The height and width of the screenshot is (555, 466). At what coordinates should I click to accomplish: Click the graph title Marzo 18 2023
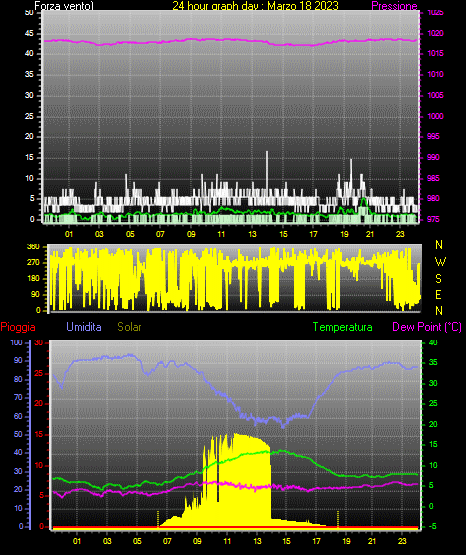(303, 6)
